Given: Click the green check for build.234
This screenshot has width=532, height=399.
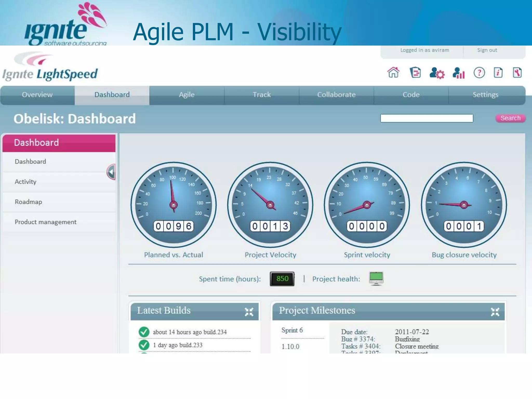Looking at the screenshot, I should pyautogui.click(x=144, y=332).
